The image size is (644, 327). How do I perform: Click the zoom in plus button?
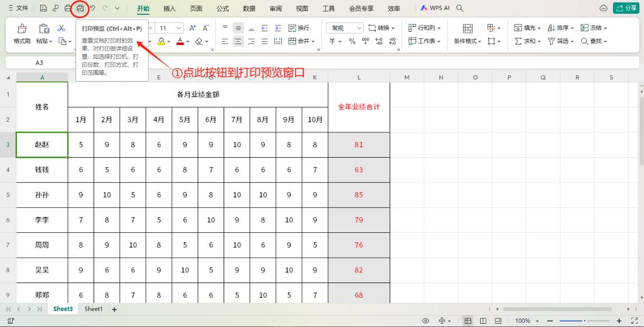(x=619, y=321)
